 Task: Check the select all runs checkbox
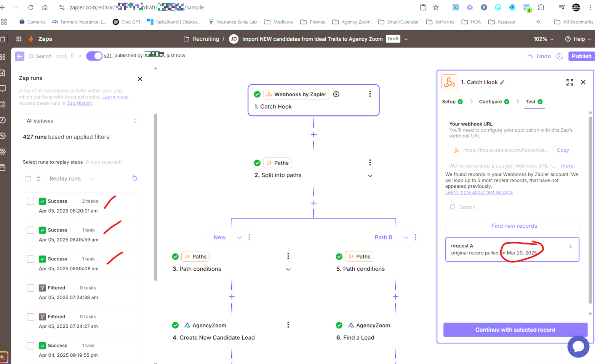coord(28,179)
